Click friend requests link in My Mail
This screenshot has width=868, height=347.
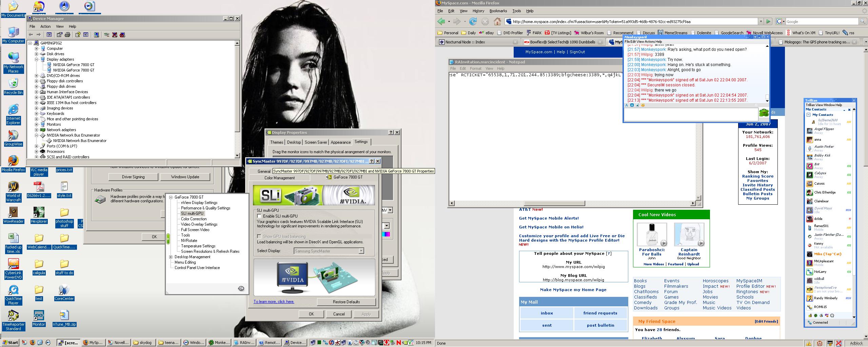(x=600, y=313)
